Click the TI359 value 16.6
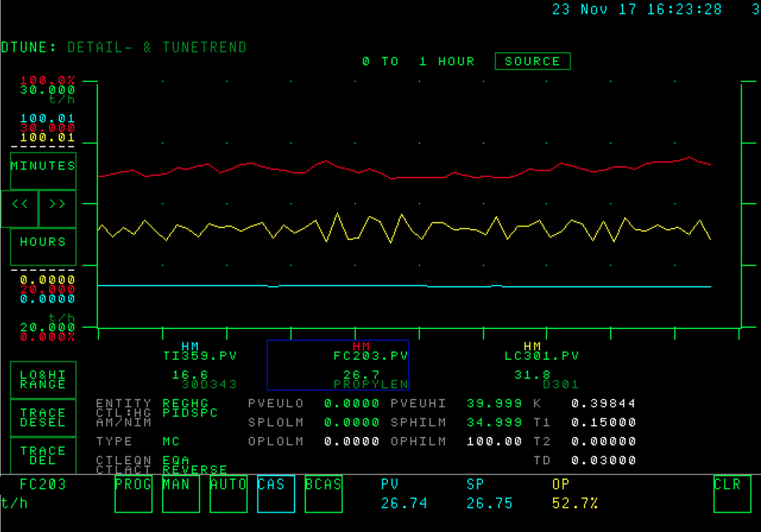761x532 pixels. click(x=190, y=374)
